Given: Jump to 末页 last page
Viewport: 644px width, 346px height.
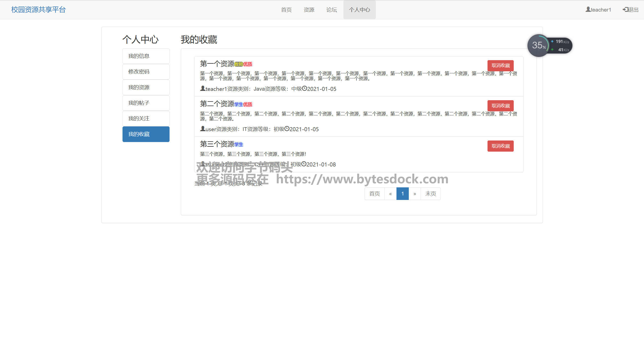Looking at the screenshot, I should (430, 194).
